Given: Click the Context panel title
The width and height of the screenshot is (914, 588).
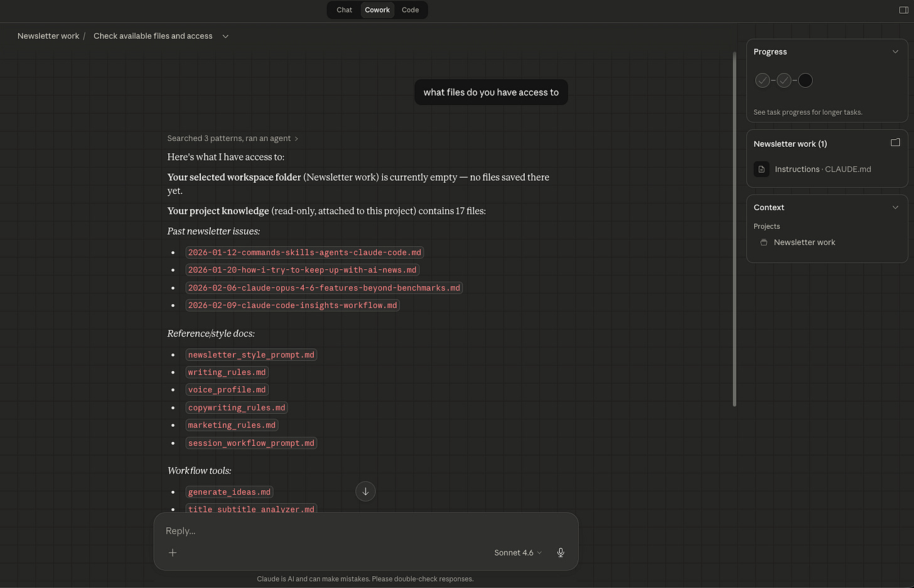Looking at the screenshot, I should click(x=769, y=207).
